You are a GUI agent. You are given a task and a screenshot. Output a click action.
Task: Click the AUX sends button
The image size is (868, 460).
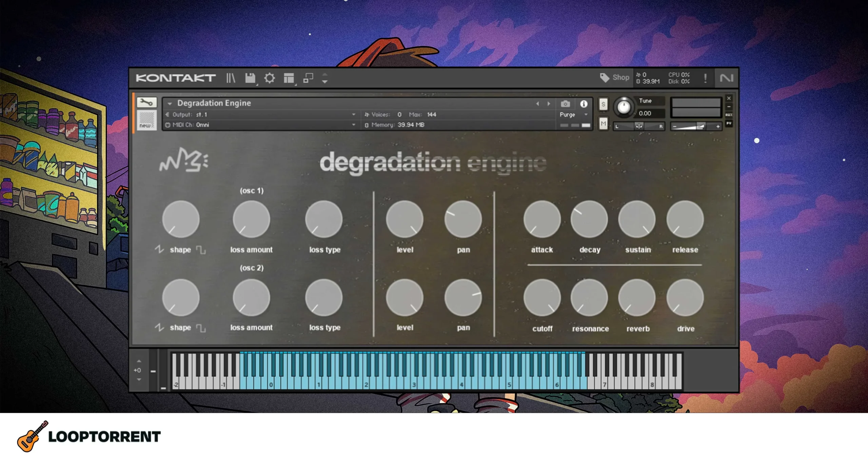pyautogui.click(x=729, y=115)
